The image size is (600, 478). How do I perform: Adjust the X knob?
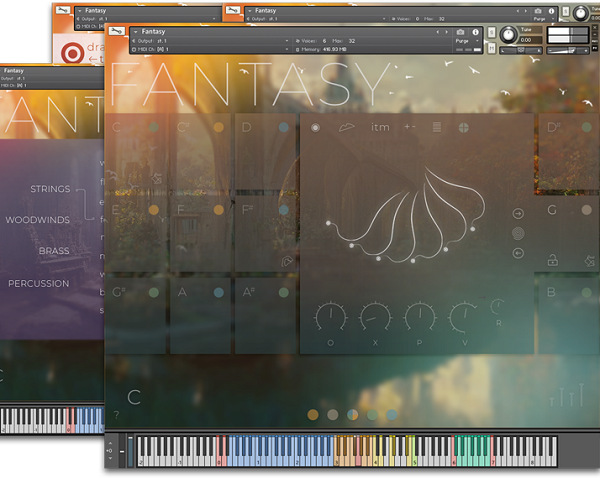(x=375, y=316)
